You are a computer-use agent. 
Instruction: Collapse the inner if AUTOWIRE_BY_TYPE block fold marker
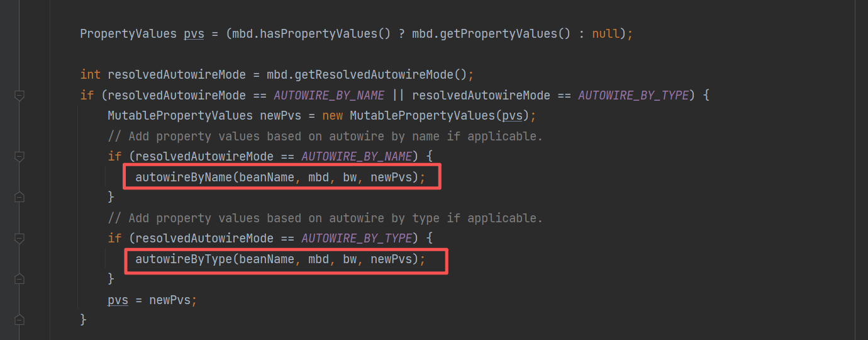click(19, 238)
